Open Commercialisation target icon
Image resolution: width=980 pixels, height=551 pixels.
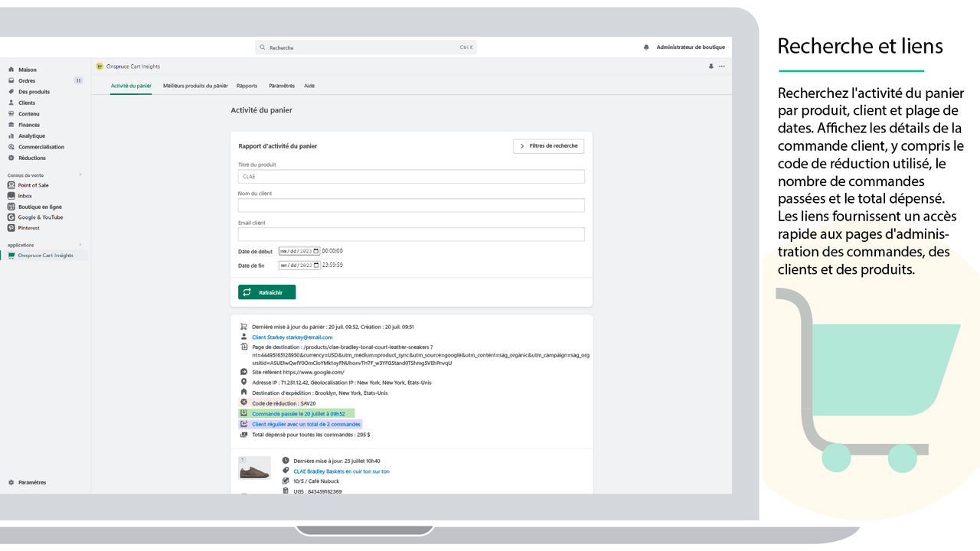(x=11, y=147)
